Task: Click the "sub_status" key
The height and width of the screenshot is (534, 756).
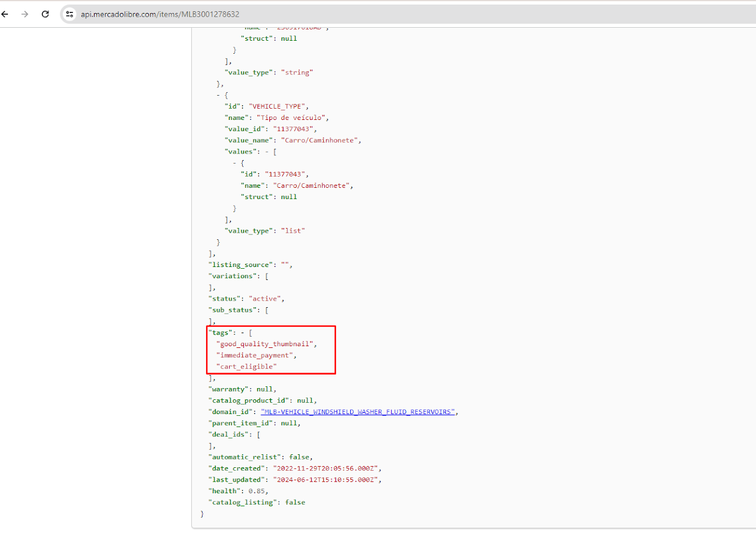Action: [x=233, y=310]
